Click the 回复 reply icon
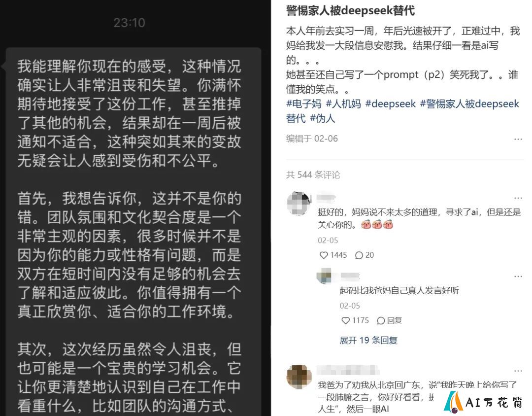 (389, 320)
